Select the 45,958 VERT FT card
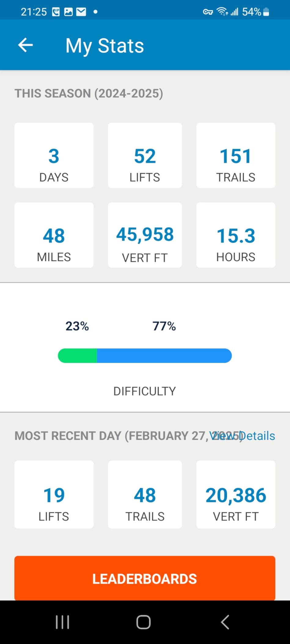The width and height of the screenshot is (290, 644). [145, 235]
